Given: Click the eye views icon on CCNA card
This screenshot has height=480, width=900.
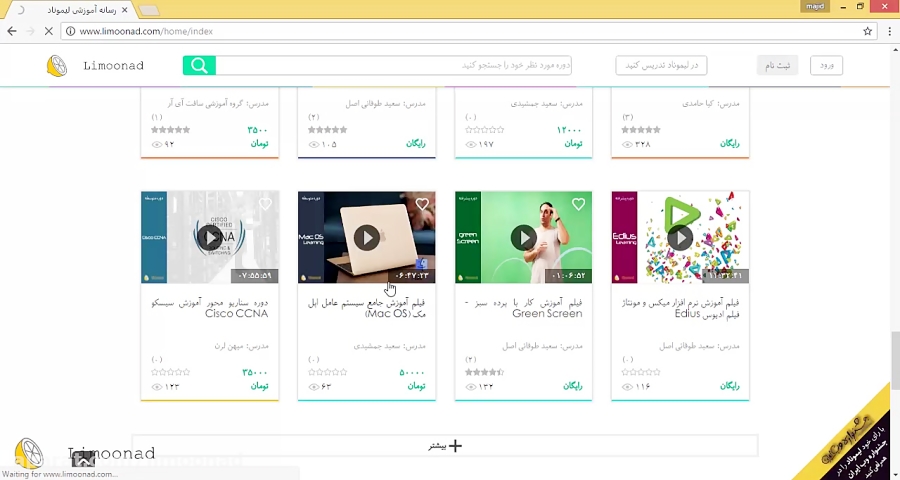Looking at the screenshot, I should (157, 386).
